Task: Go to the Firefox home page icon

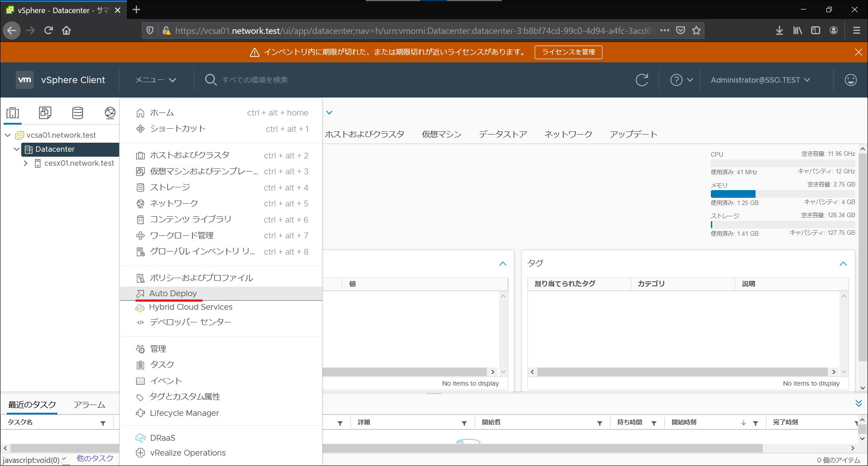Action: (66, 30)
